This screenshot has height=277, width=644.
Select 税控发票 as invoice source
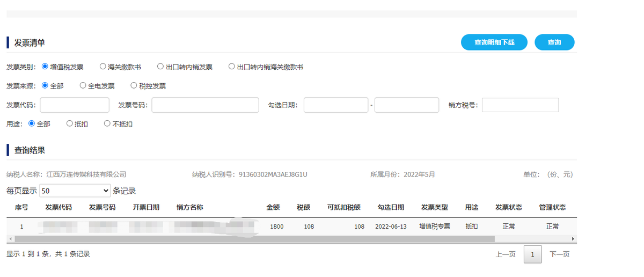[x=134, y=85]
